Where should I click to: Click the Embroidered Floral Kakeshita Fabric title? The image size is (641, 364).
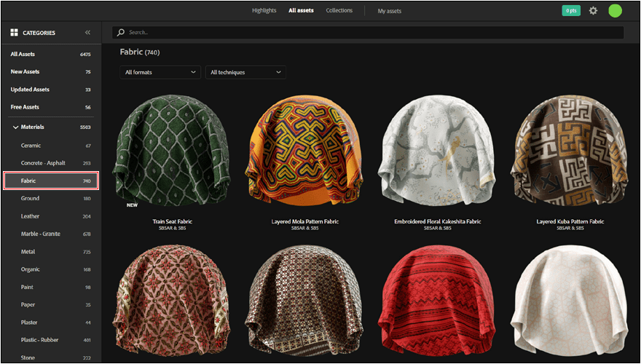tap(438, 221)
